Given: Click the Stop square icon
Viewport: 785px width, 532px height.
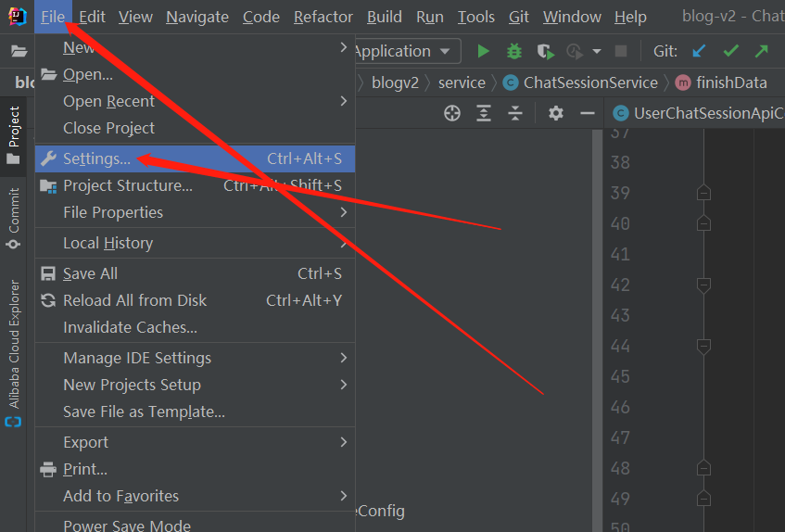Looking at the screenshot, I should [x=621, y=51].
